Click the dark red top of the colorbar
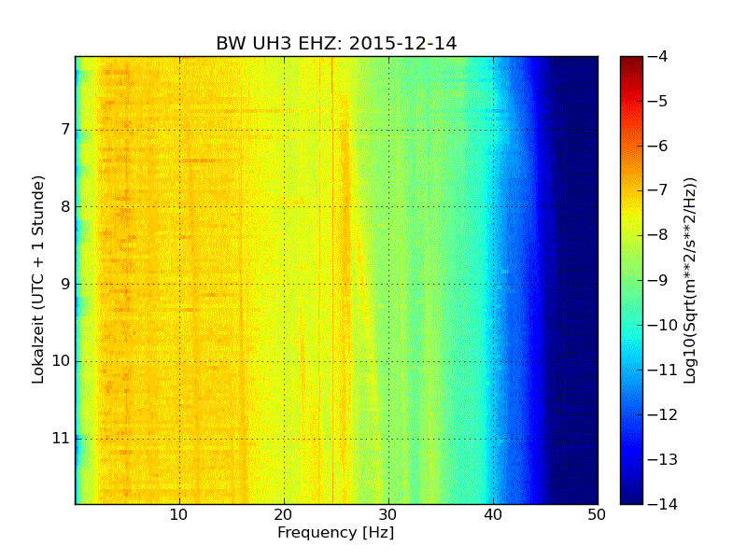The image size is (747, 560). [631, 62]
